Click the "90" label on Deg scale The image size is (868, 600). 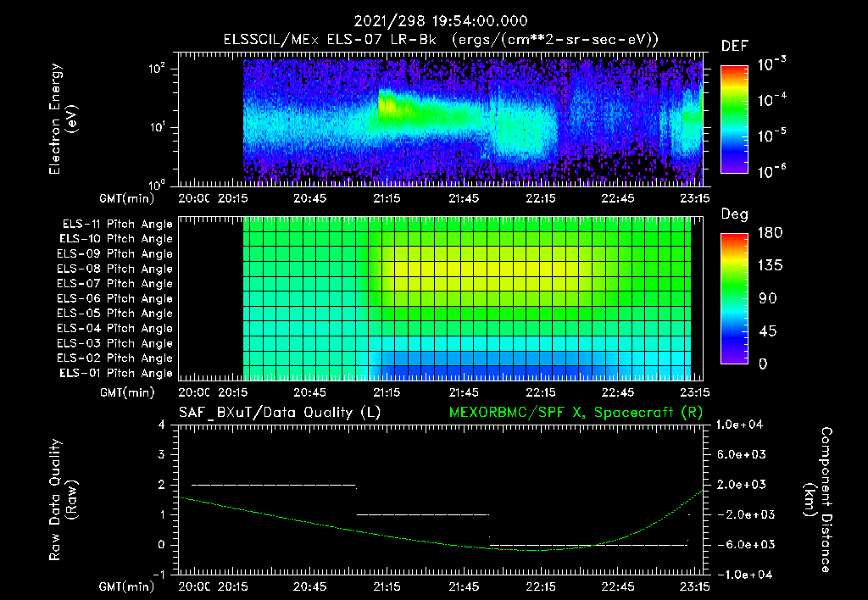coord(767,298)
